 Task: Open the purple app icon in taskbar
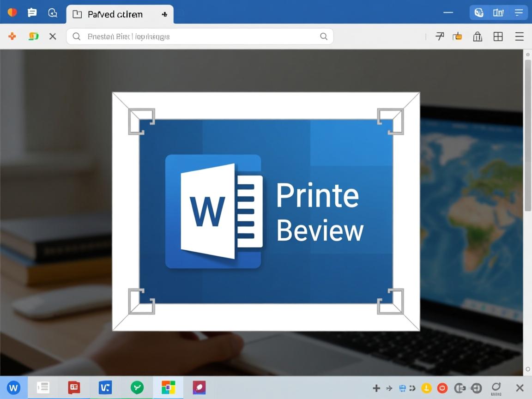click(x=199, y=388)
